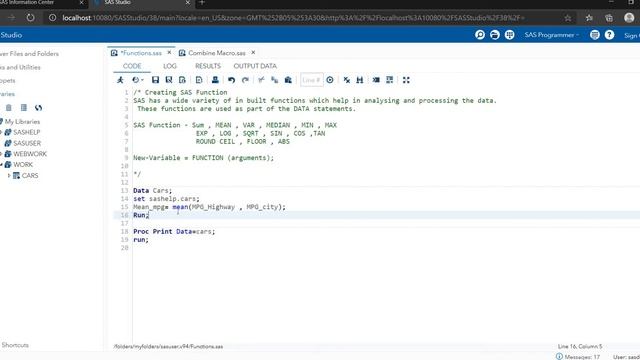Viewport: 640px width, 360px height.
Task: Expand the Server Files and Folders section
Action: point(29,54)
